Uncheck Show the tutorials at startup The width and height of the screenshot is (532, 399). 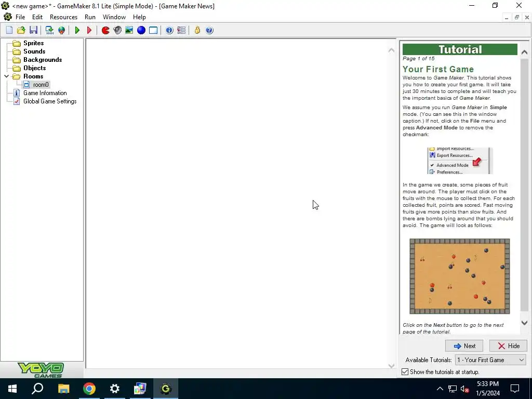405,372
